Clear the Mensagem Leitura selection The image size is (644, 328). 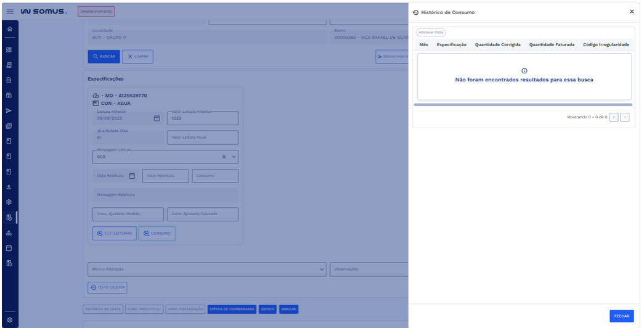click(224, 157)
